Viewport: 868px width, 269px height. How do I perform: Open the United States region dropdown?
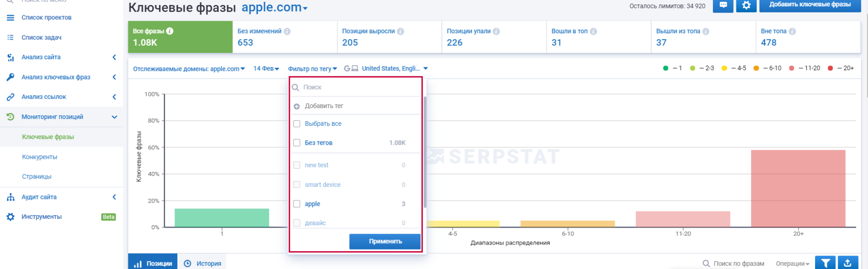coord(394,69)
